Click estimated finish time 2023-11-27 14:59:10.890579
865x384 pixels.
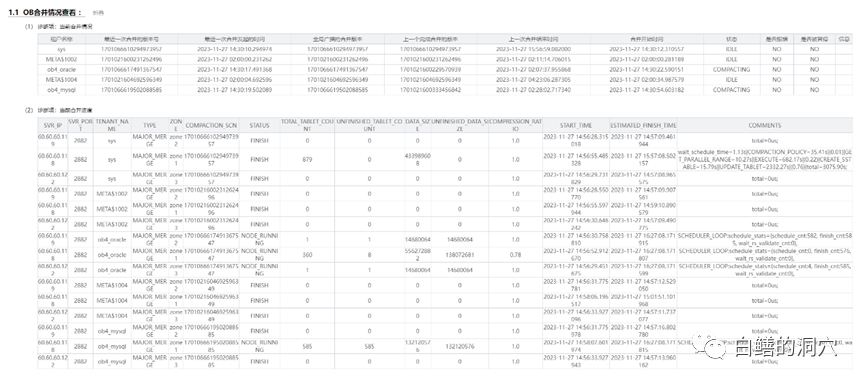643,209
